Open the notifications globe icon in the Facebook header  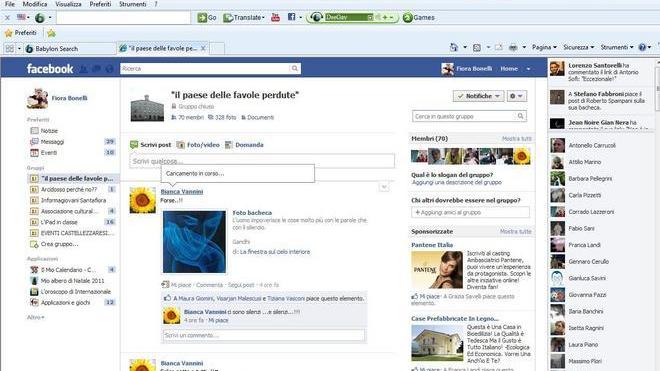tap(109, 69)
